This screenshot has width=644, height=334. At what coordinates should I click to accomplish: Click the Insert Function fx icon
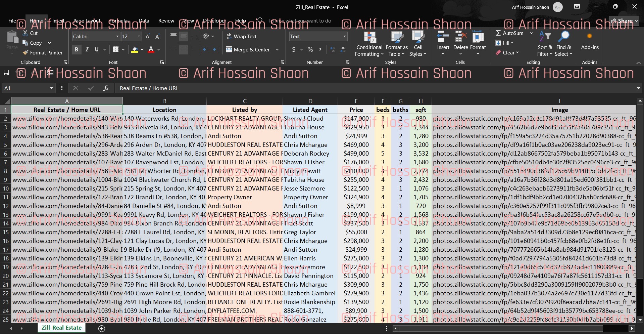point(106,88)
